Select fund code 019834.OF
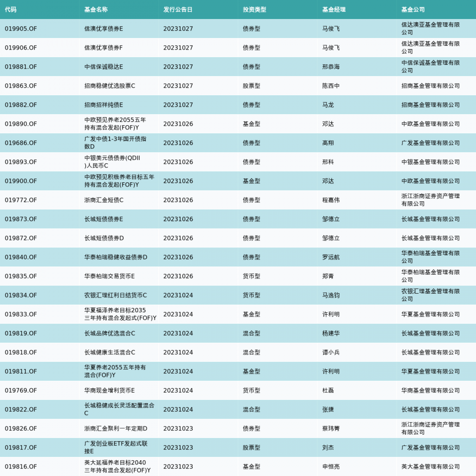Screen dimensions: 476x476 point(20,295)
